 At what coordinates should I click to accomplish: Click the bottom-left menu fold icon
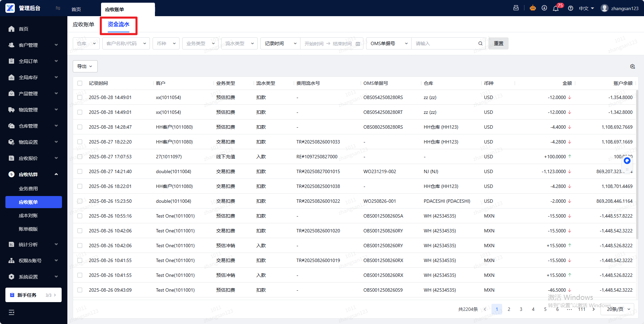click(x=11, y=312)
